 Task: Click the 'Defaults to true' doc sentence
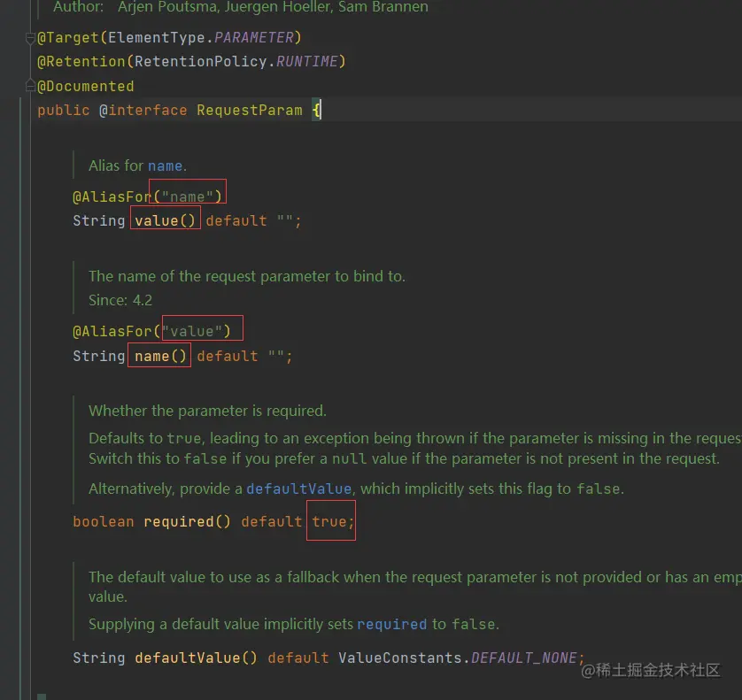coord(414,438)
